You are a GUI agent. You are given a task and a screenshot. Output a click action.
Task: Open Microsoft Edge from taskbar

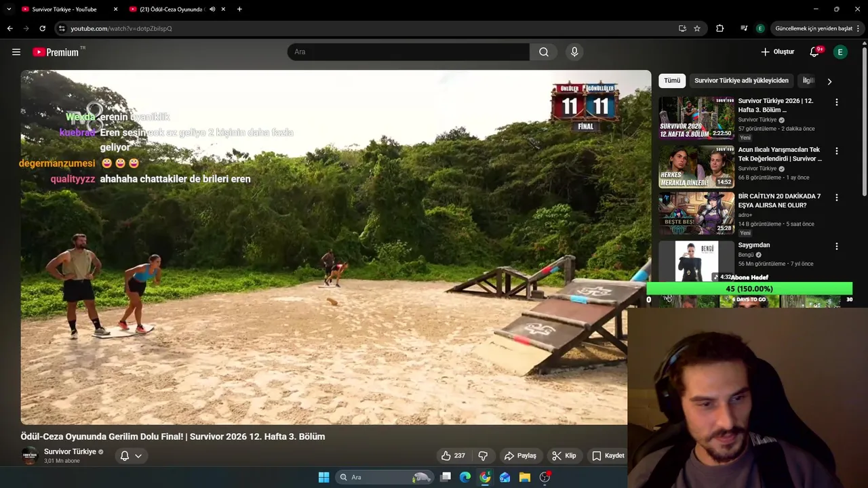(465, 477)
